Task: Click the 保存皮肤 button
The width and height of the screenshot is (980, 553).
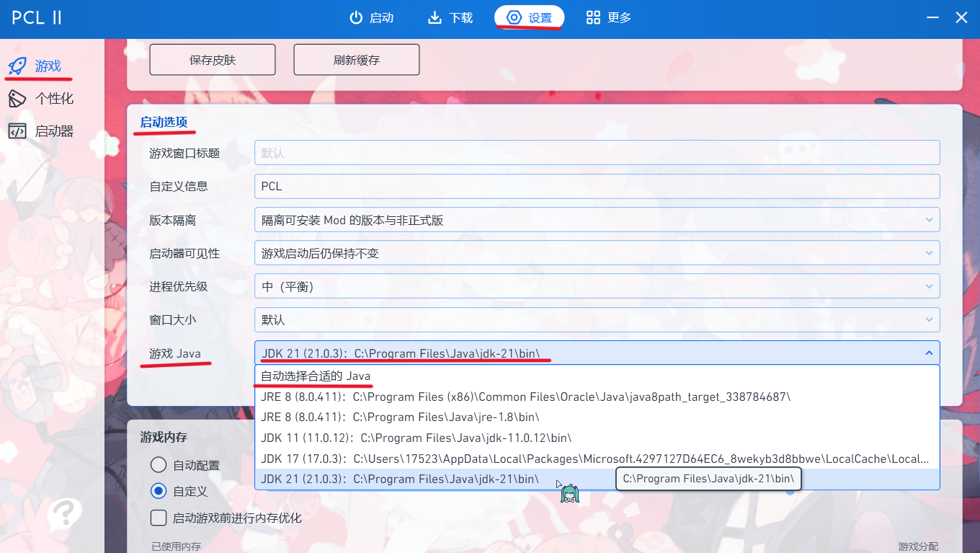Action: [x=213, y=60]
